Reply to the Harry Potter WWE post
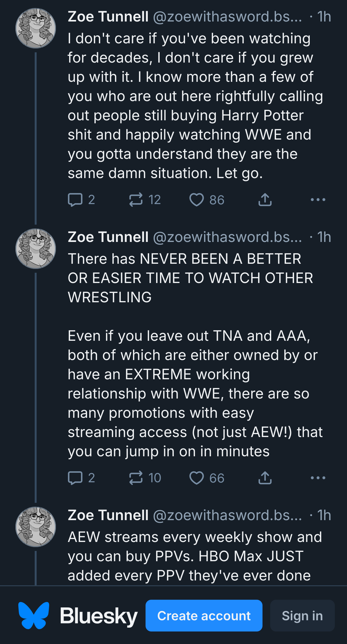The width and height of the screenshot is (347, 644). [81, 200]
